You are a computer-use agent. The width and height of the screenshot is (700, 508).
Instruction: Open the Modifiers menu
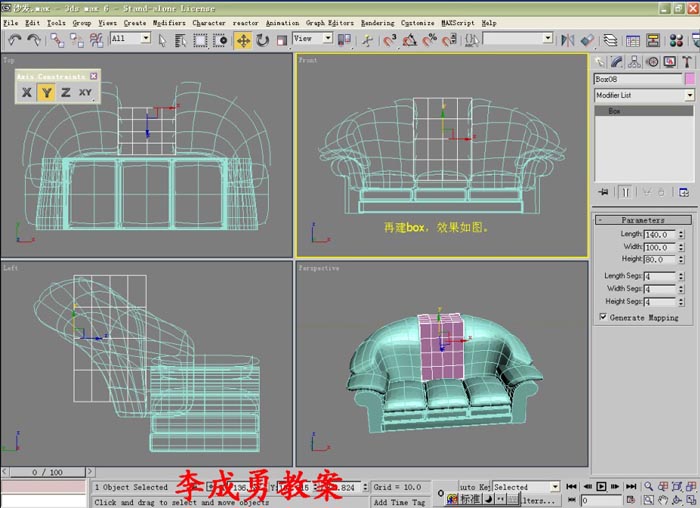point(169,23)
